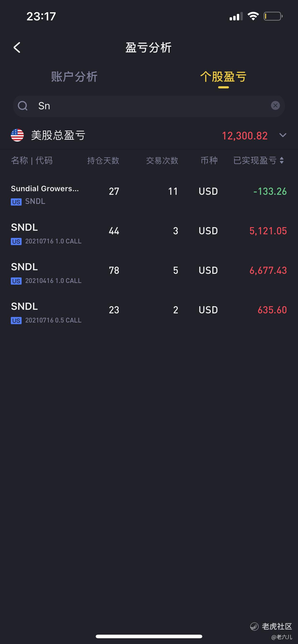This screenshot has height=644, width=298.
Task: Open SNDL 20210716 1.0 CALL row
Action: pos(149,234)
